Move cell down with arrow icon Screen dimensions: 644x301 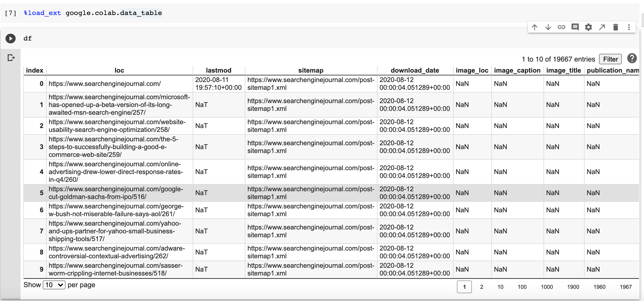[548, 27]
